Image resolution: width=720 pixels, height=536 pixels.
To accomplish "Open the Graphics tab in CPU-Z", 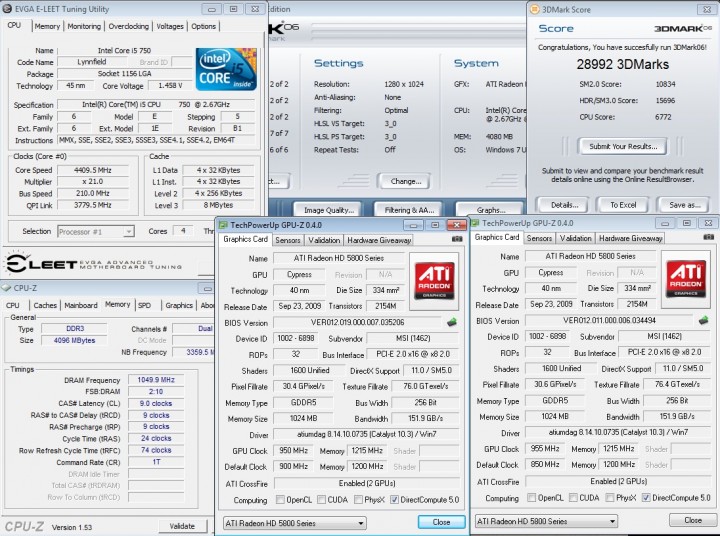I will coord(179,305).
